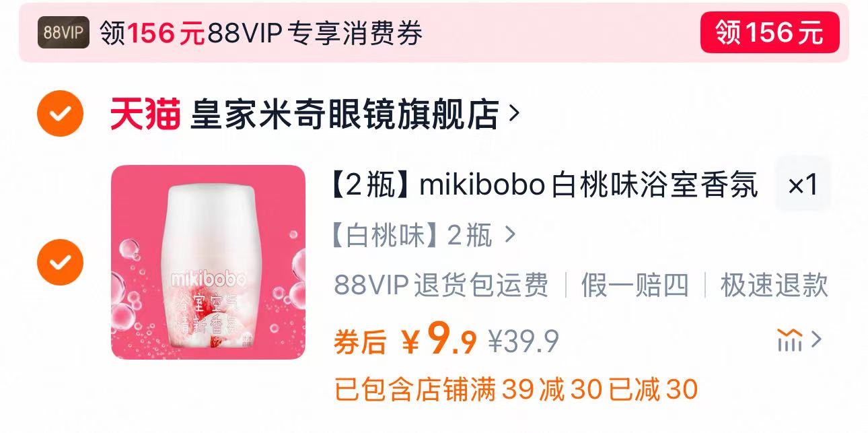Screen dimensions: 868x433
Task: Tap the red 领156元 claim button
Action: tap(770, 32)
